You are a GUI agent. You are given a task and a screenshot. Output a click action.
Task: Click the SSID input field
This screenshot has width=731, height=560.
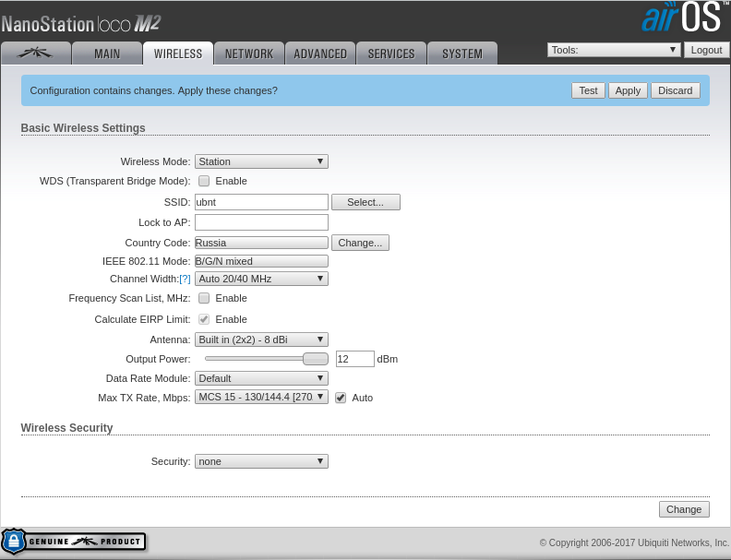(x=261, y=202)
